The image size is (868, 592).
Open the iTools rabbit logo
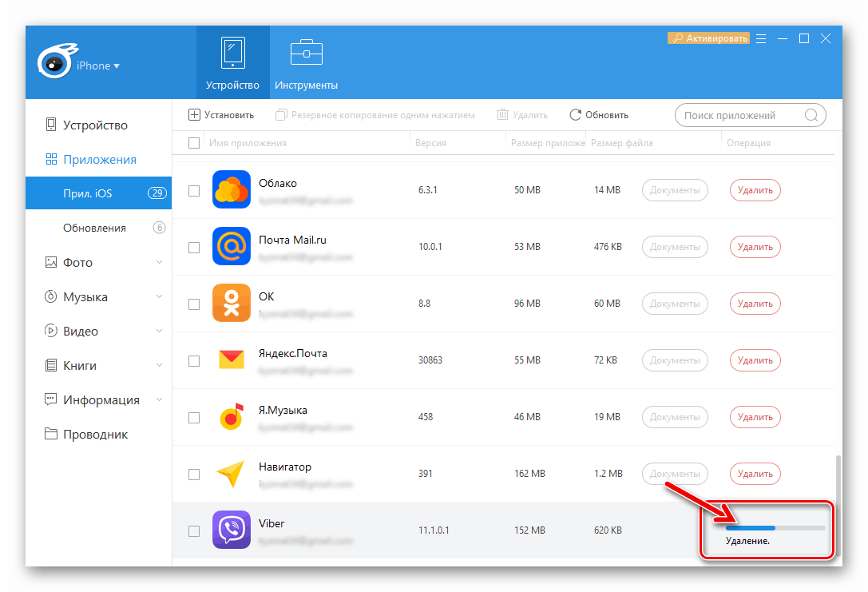pos(57,61)
